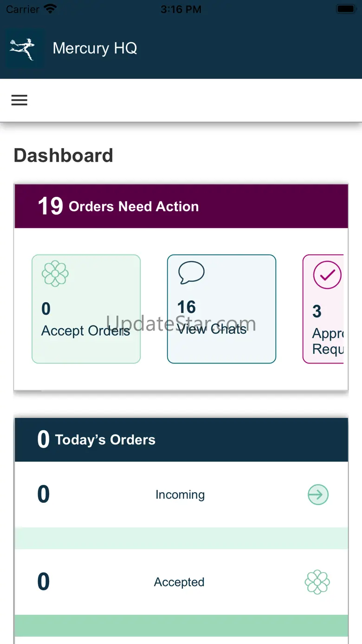The width and height of the screenshot is (362, 644).
Task: Click the flower icon in Accept Orders card
Action: (55, 274)
